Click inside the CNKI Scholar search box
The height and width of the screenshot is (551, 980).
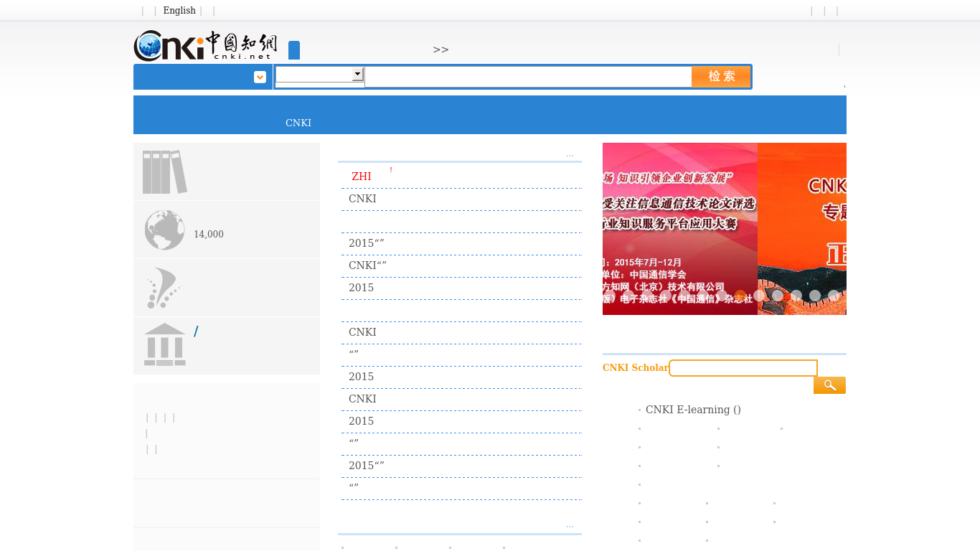point(743,367)
